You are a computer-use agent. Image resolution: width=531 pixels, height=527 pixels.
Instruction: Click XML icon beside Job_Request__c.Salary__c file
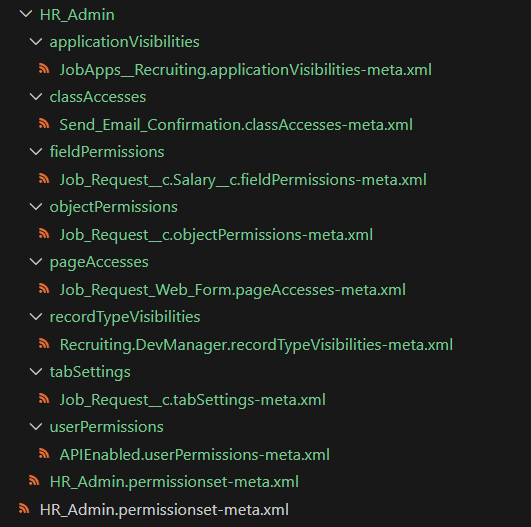pos(44,178)
